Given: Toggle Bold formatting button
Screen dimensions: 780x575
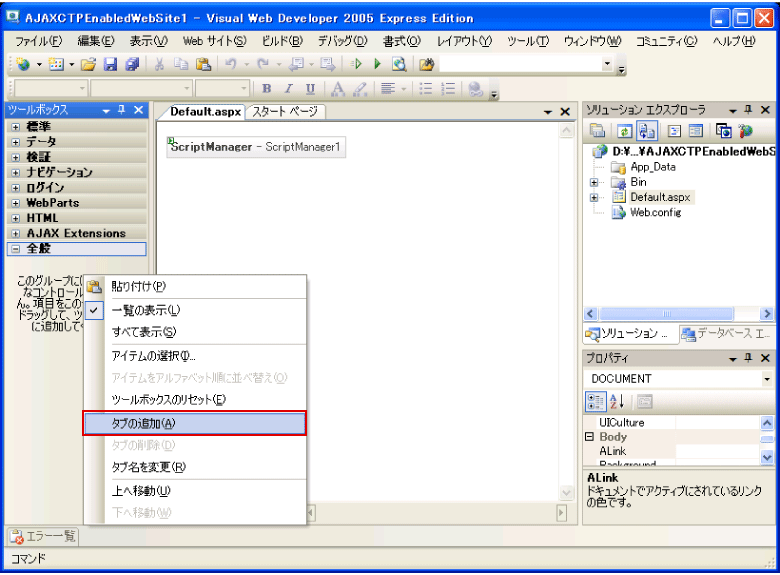Looking at the screenshot, I should click(x=267, y=89).
